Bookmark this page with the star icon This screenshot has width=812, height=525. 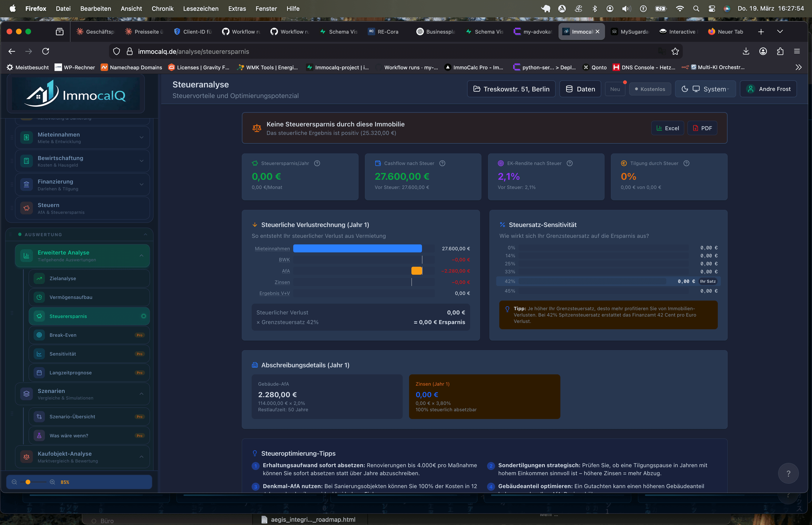[x=675, y=51]
